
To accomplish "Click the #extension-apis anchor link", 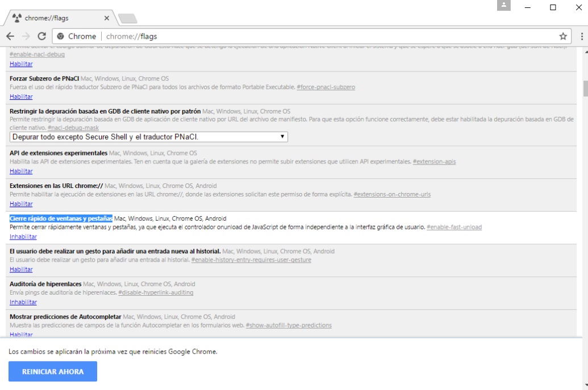I will pos(434,162).
